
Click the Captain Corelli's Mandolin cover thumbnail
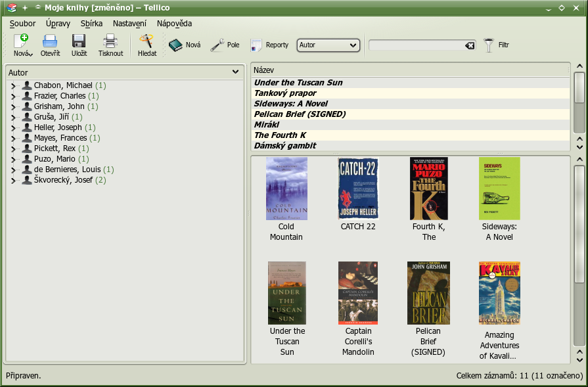[x=358, y=293]
